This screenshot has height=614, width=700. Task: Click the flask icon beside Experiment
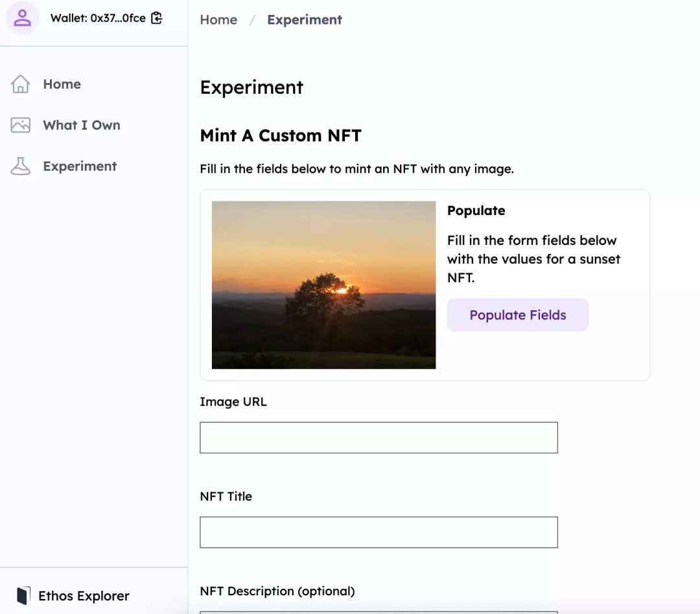(21, 166)
